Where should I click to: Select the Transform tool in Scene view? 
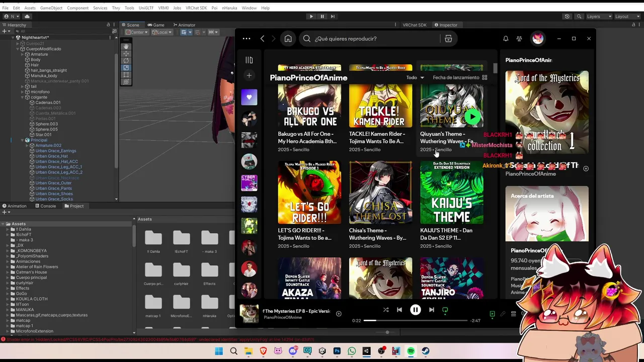coord(126,81)
